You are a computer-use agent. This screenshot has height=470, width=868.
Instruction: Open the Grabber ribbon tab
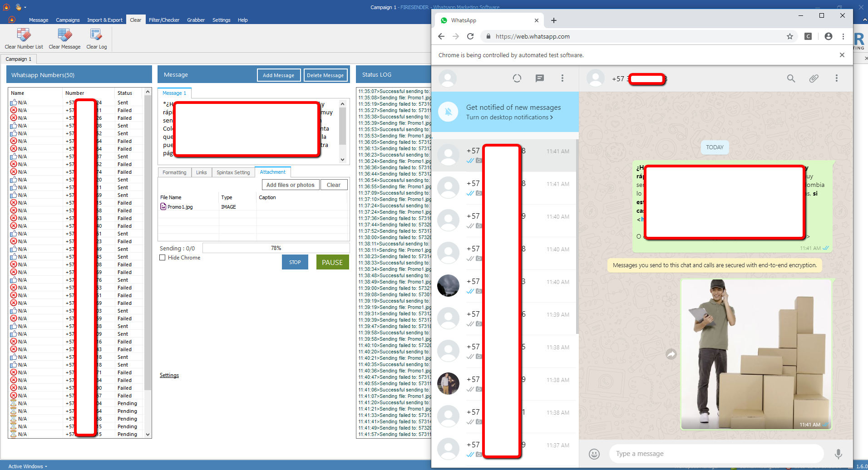pyautogui.click(x=196, y=20)
